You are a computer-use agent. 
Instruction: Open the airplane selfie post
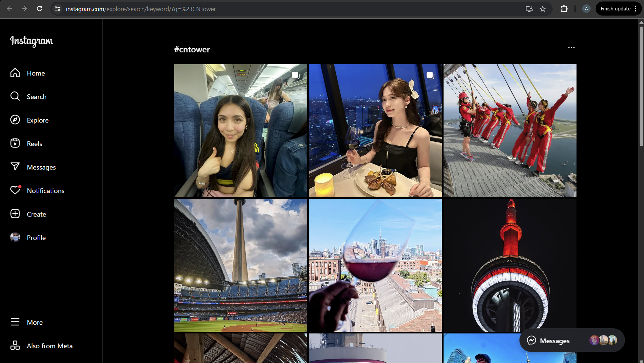click(240, 131)
